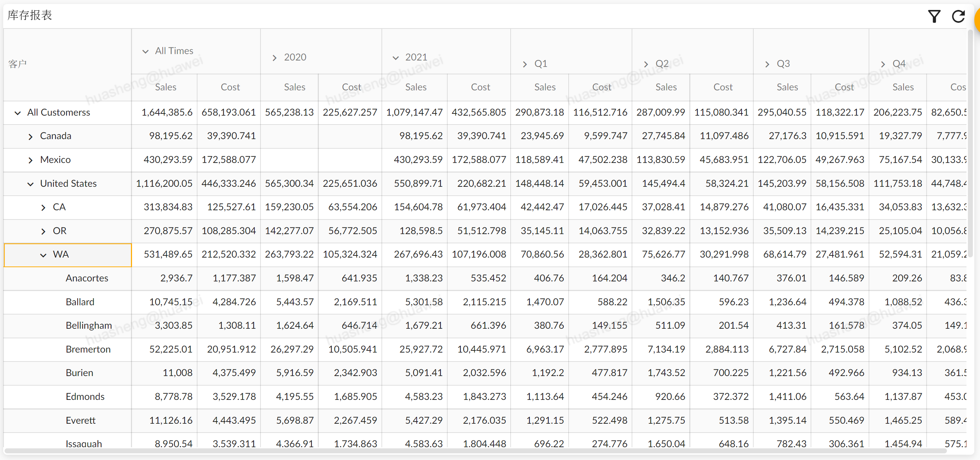Collapse the All Times column group
Screen dimensions: 980x460
click(x=145, y=51)
